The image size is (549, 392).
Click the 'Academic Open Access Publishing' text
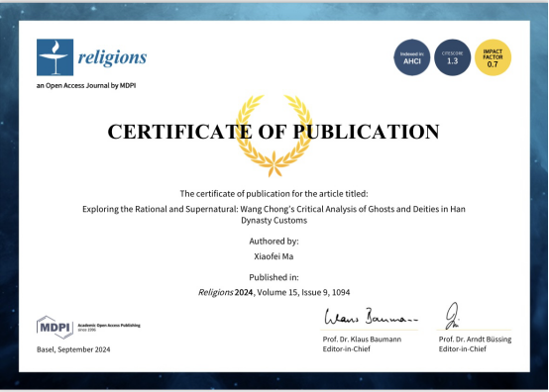[109, 326]
